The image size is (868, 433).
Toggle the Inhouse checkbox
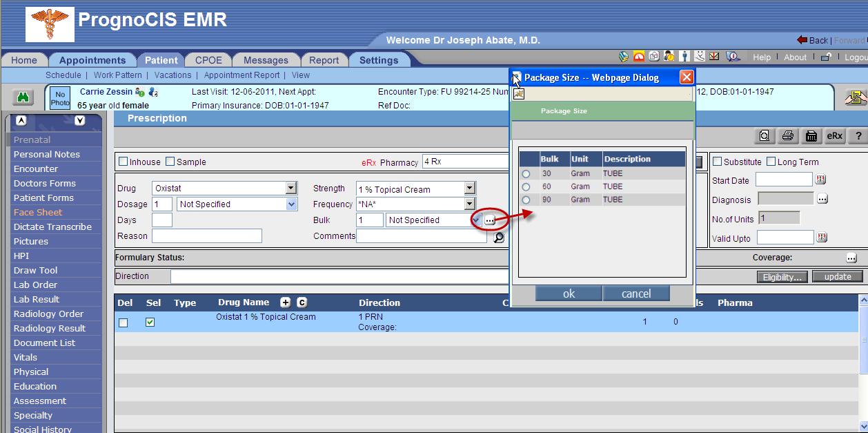pos(124,162)
